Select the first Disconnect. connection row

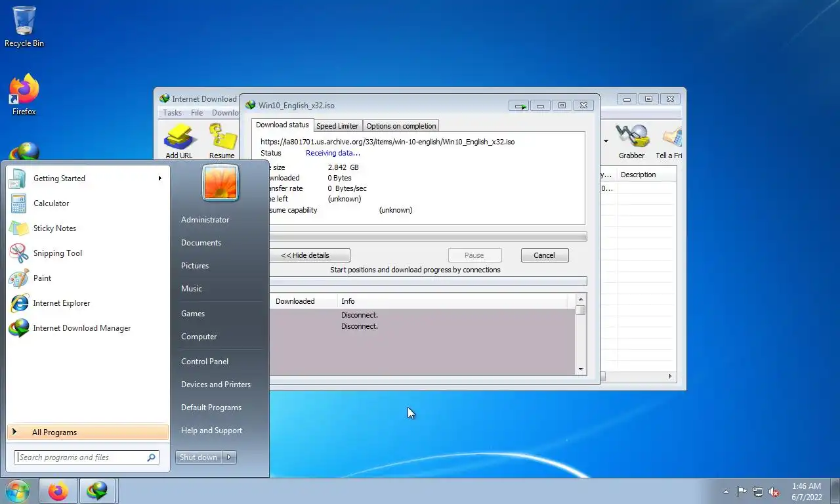click(x=422, y=315)
